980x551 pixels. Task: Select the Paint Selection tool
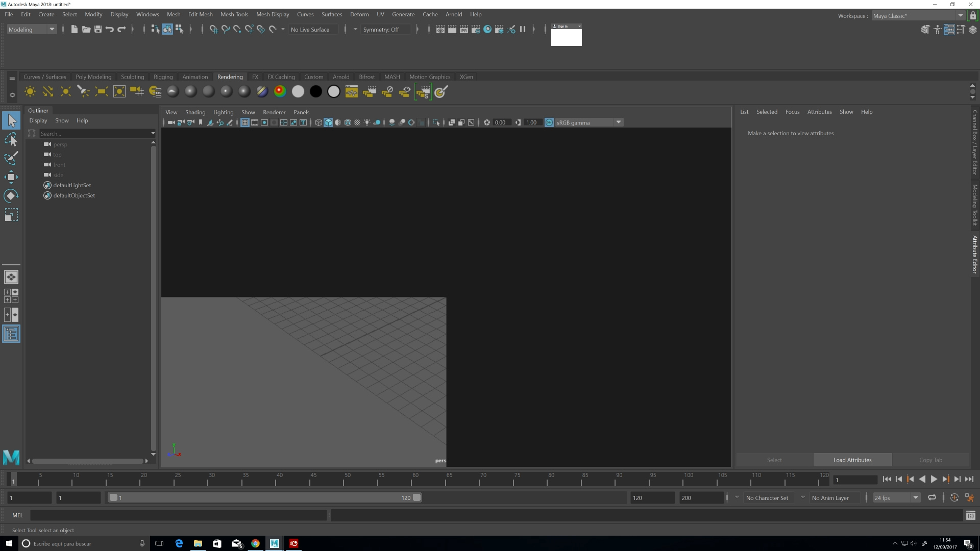tap(11, 158)
